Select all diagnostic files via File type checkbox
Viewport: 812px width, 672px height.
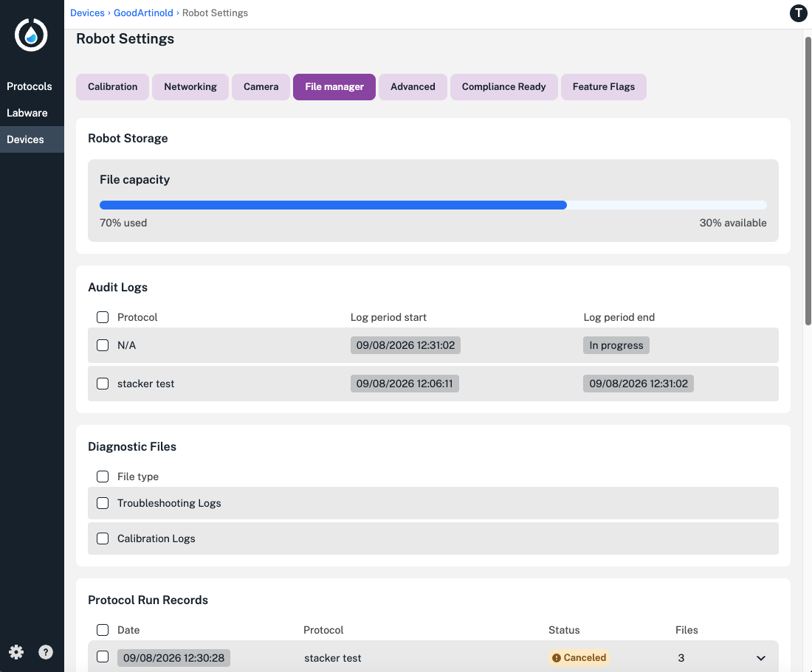(103, 477)
